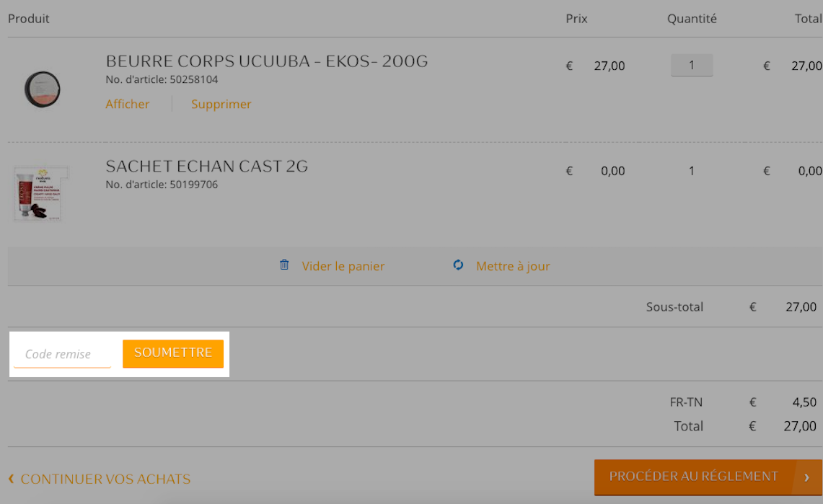Click the blue refresh arrows icon

(458, 265)
